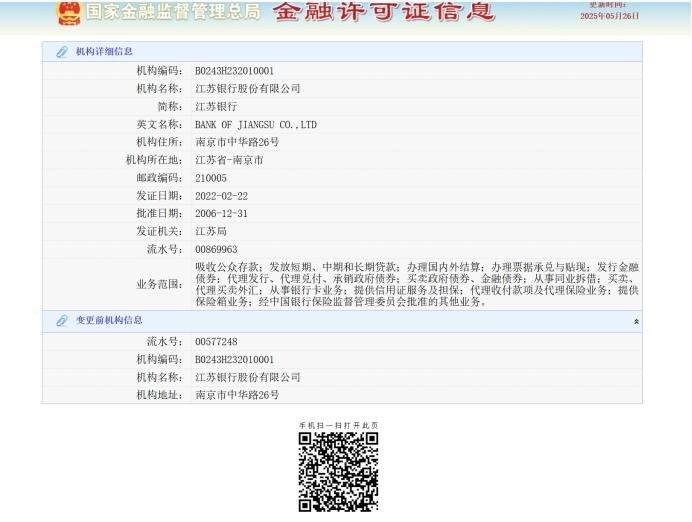
Task: Click the update date 2025年05月26日
Action: (x=609, y=16)
